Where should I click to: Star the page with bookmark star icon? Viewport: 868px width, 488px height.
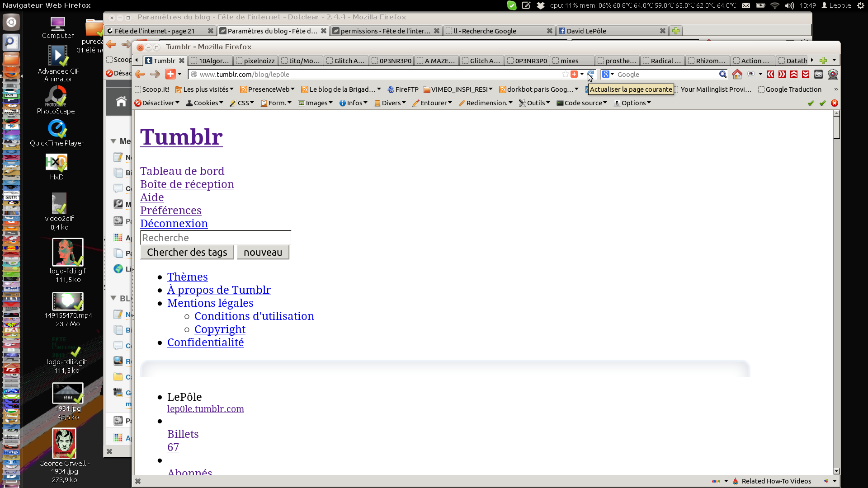click(565, 74)
